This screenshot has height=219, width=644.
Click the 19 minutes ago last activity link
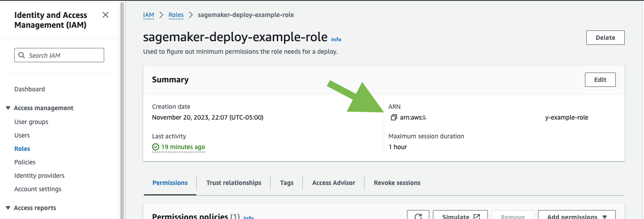point(183,147)
